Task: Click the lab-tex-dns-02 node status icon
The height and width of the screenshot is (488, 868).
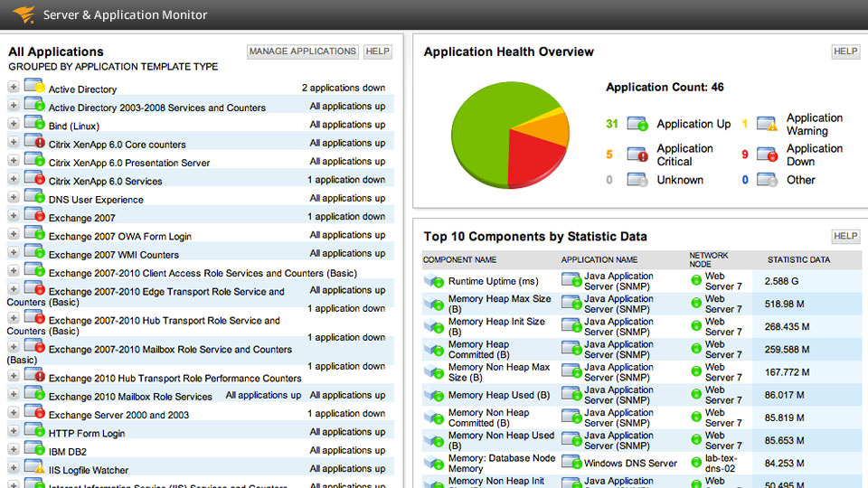Action: tap(696, 463)
